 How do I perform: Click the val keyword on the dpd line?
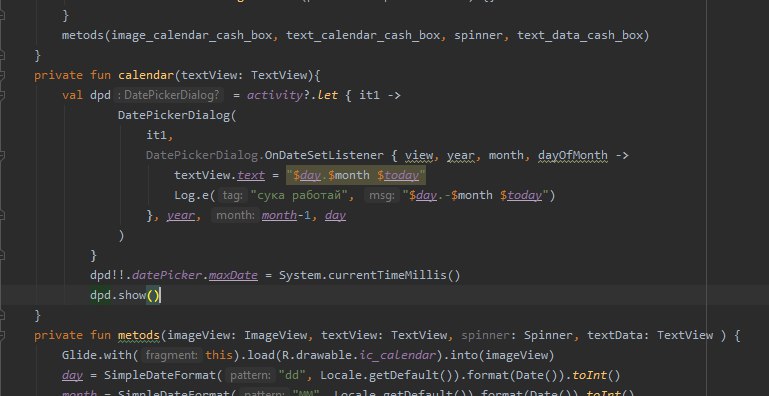[x=72, y=95]
